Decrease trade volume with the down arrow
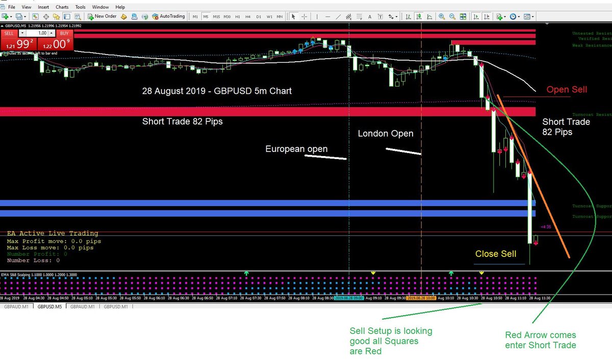The height and width of the screenshot is (364, 612). pos(22,33)
